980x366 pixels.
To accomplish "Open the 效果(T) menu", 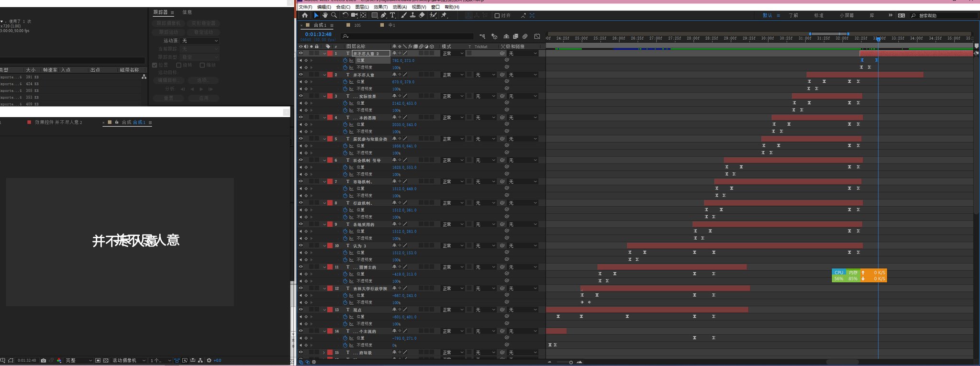I will [x=381, y=7].
